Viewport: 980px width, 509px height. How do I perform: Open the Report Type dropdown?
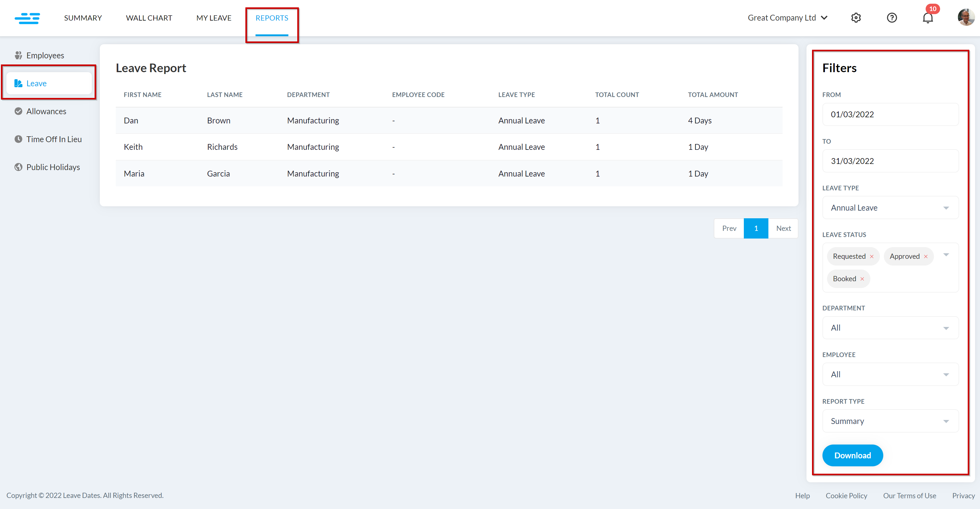coord(890,421)
